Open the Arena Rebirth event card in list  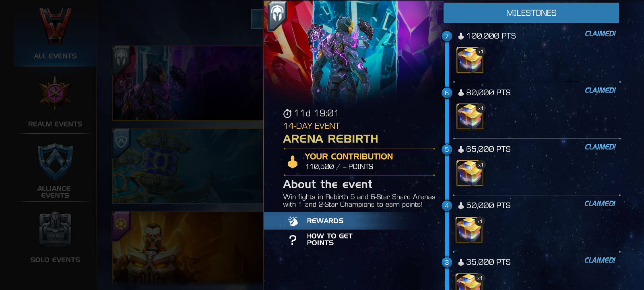coord(188,83)
